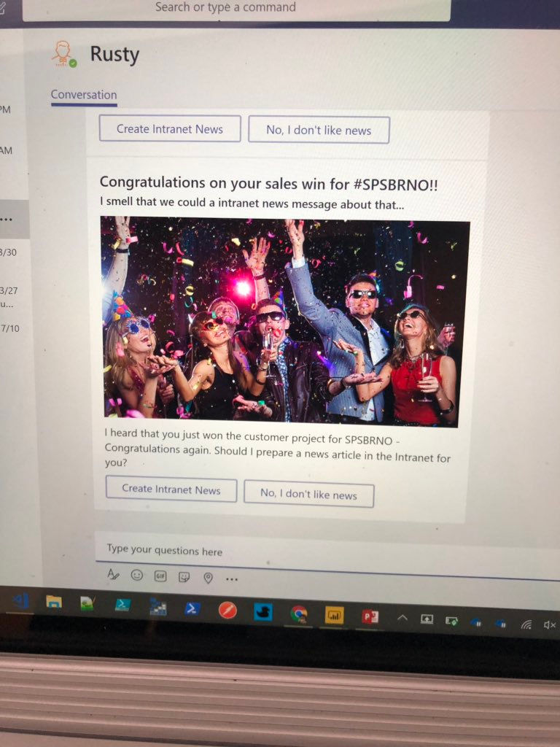This screenshot has width=560, height=747.
Task: Click the Format text icon in compose bar
Action: 113,573
